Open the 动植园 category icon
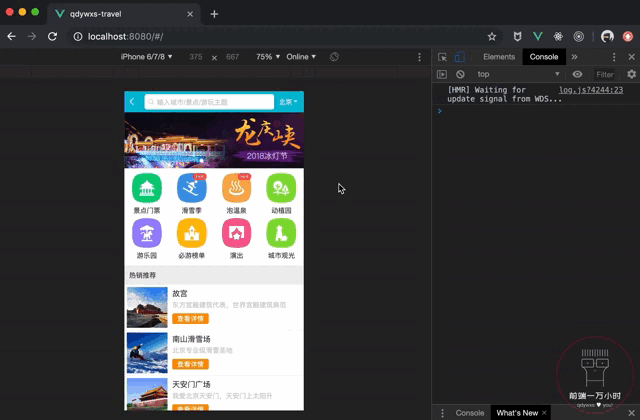This screenshot has height=420, width=640. tap(281, 189)
